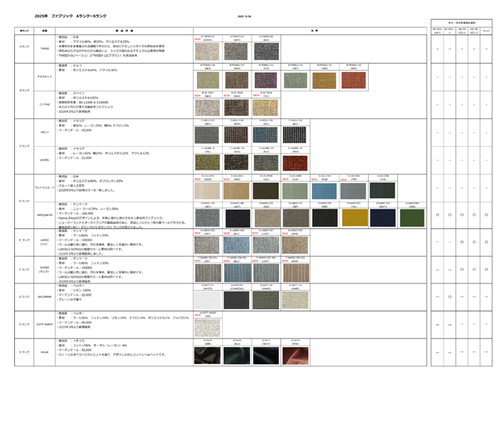This screenshot has width=504, height=431.
Task: Select the mustard B-PONALY-21 swatch
Action: click(324, 80)
